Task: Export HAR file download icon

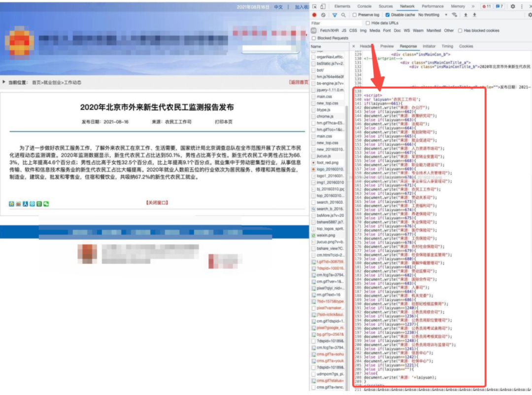Action: point(474,15)
